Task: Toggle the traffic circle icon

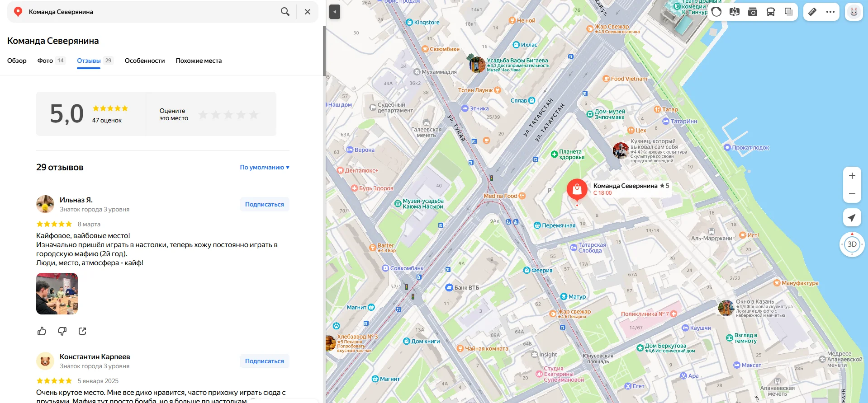Action: (x=716, y=12)
